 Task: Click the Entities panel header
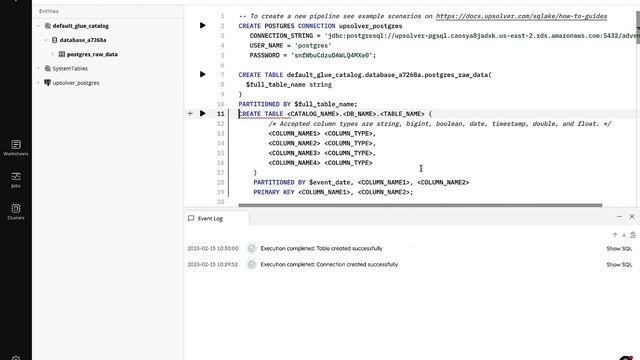[x=49, y=11]
